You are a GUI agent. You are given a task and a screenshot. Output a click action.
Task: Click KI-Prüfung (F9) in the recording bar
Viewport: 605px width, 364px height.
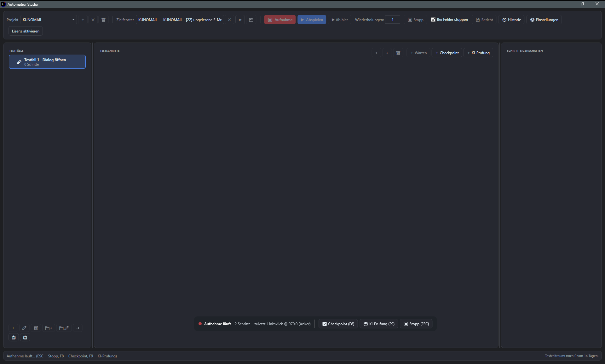[379, 324]
